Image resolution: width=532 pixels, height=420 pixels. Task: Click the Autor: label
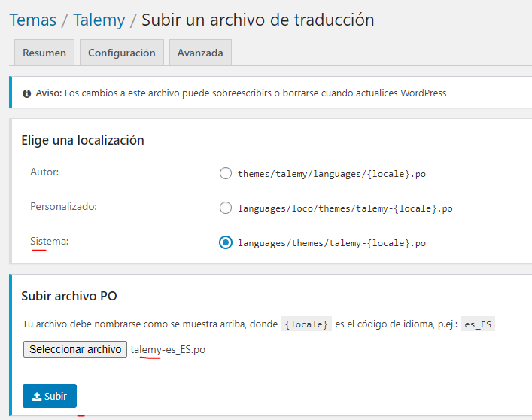[x=44, y=172]
